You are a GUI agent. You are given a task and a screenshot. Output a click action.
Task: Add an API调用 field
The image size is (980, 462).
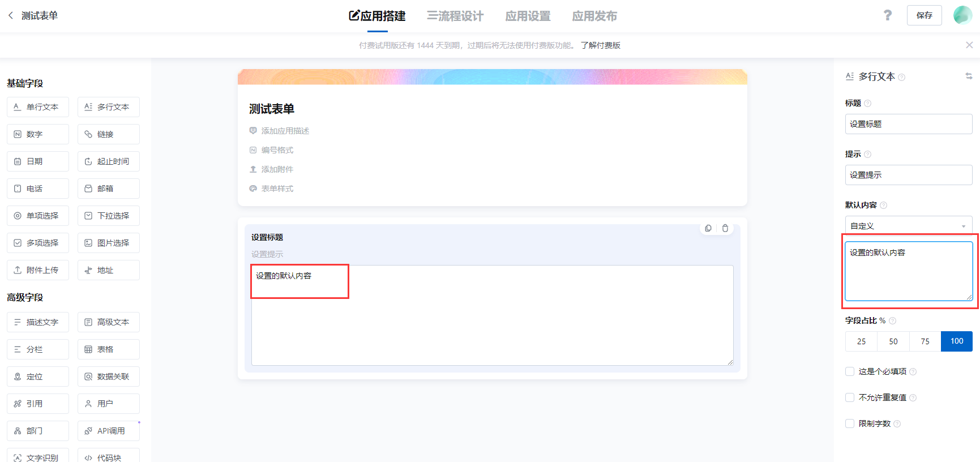pyautogui.click(x=109, y=431)
